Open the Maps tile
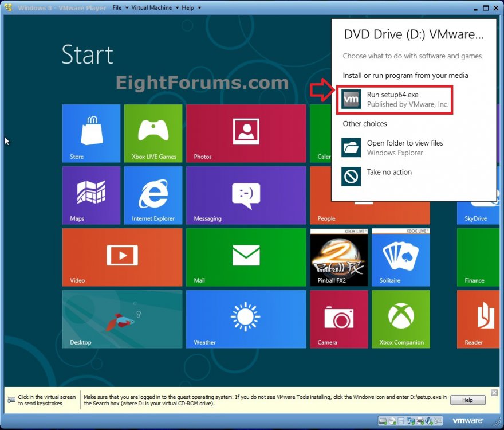Image resolution: width=504 pixels, height=430 pixels. coord(91,196)
